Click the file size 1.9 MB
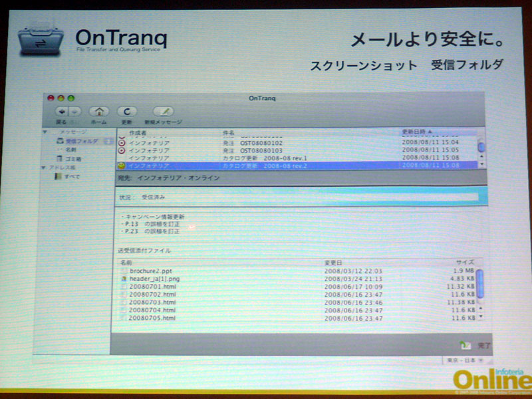532x399 pixels. (464, 271)
